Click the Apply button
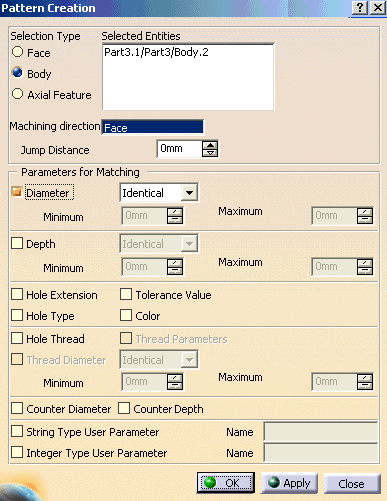387x501 pixels. pos(289,483)
